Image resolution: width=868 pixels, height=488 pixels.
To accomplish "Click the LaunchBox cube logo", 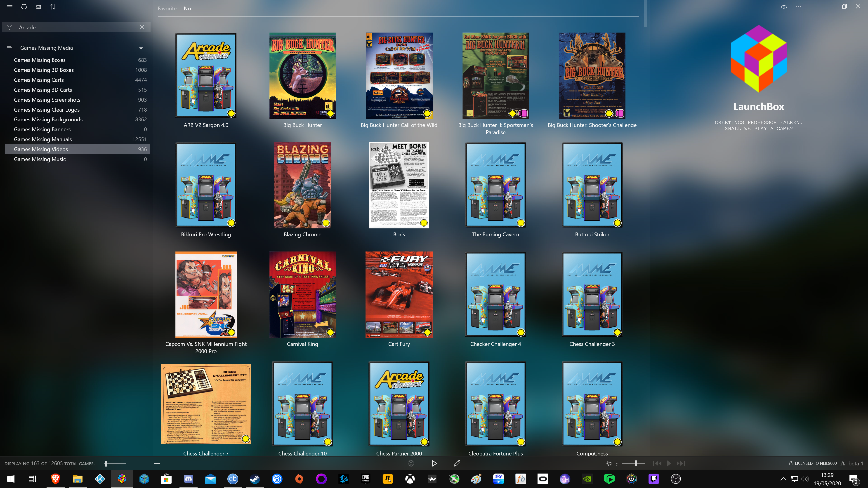I will [x=759, y=59].
